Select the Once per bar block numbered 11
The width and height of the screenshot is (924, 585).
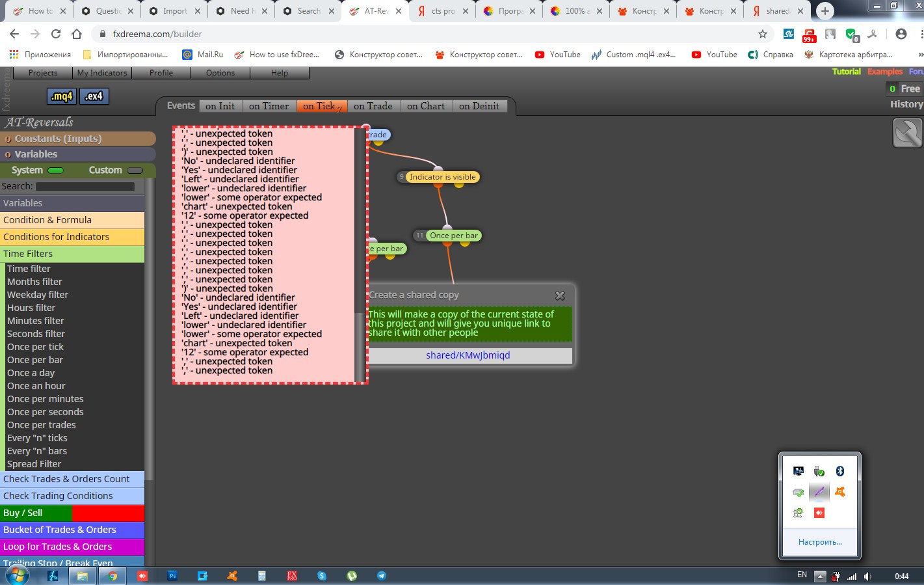point(454,236)
